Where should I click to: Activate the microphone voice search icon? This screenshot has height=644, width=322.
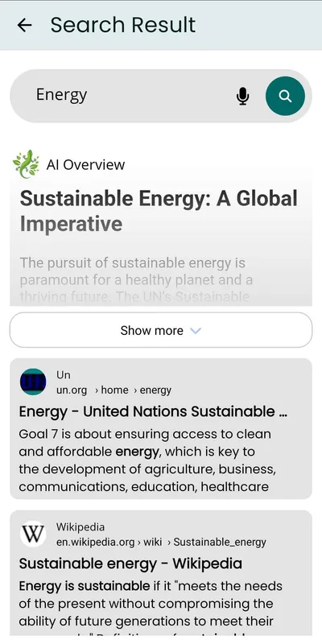pyautogui.click(x=243, y=96)
